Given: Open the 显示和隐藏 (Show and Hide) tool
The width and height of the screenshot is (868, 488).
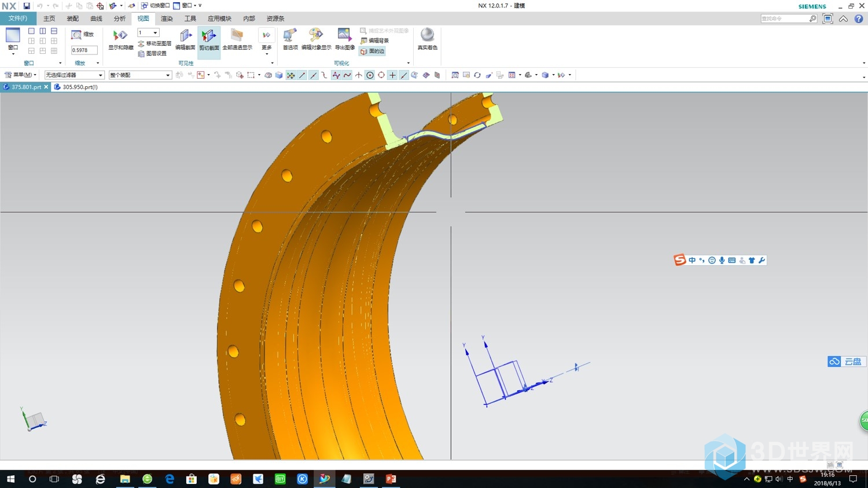Looking at the screenshot, I should click(x=120, y=40).
